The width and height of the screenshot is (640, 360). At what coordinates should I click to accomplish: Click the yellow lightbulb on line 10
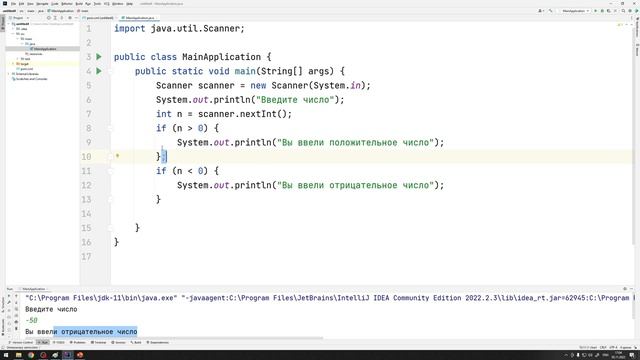(x=117, y=156)
